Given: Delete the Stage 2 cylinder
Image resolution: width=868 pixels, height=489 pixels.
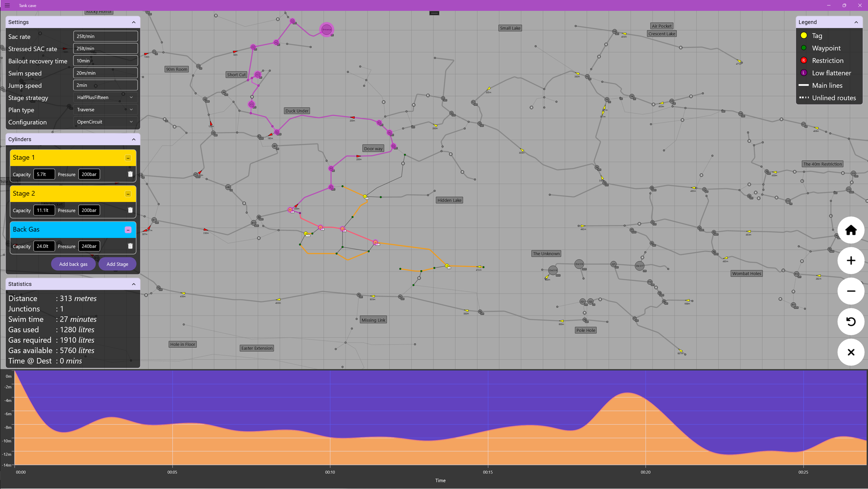Looking at the screenshot, I should (x=130, y=210).
